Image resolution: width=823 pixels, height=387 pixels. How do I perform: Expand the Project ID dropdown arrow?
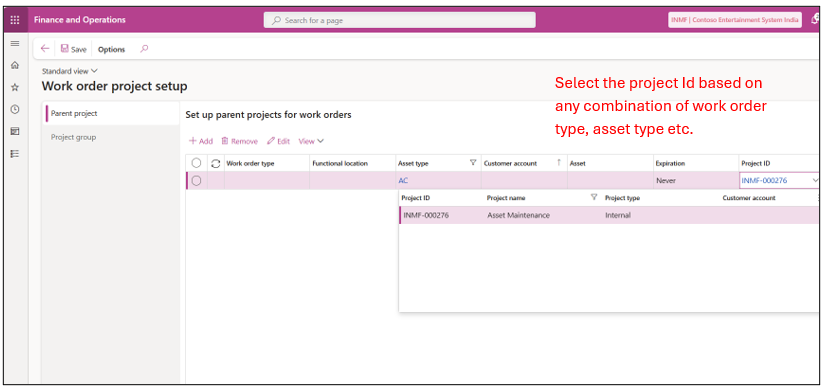[x=815, y=181]
